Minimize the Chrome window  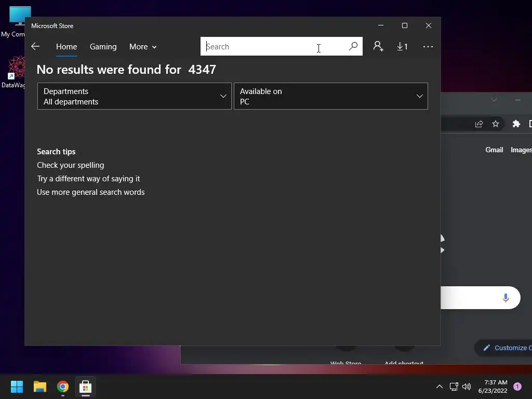pos(518,99)
